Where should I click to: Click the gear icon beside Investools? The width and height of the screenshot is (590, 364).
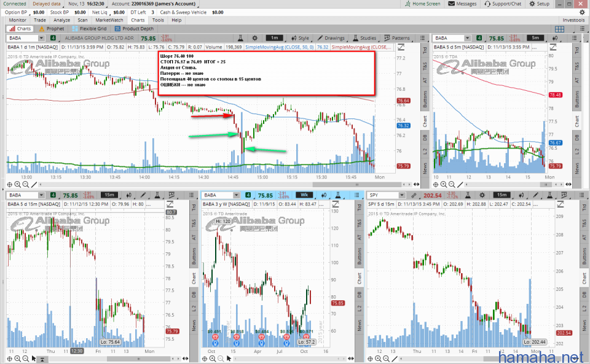[582, 12]
